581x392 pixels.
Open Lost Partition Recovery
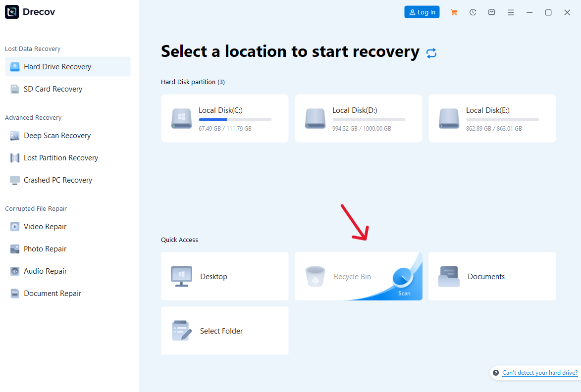(60, 157)
